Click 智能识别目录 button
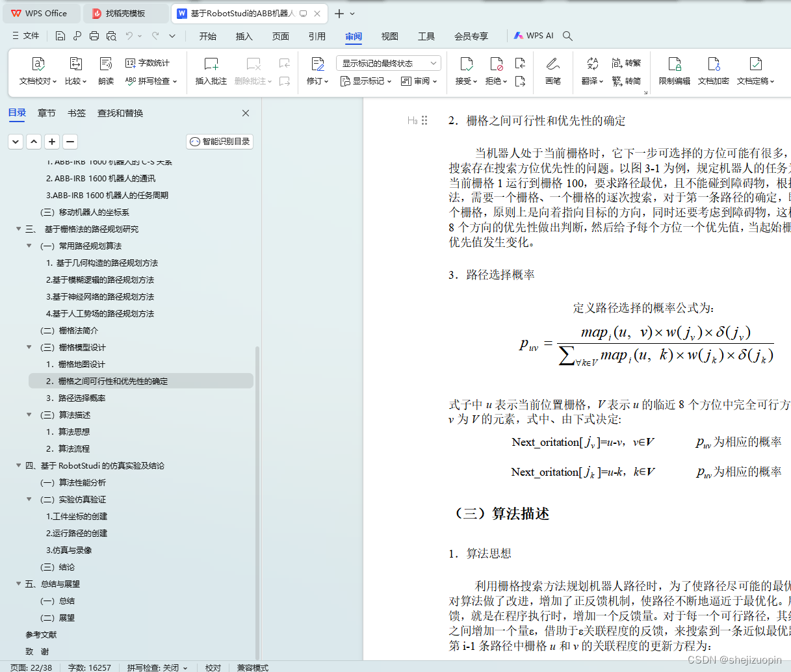Screen dimensions: 791x672 tap(220, 142)
